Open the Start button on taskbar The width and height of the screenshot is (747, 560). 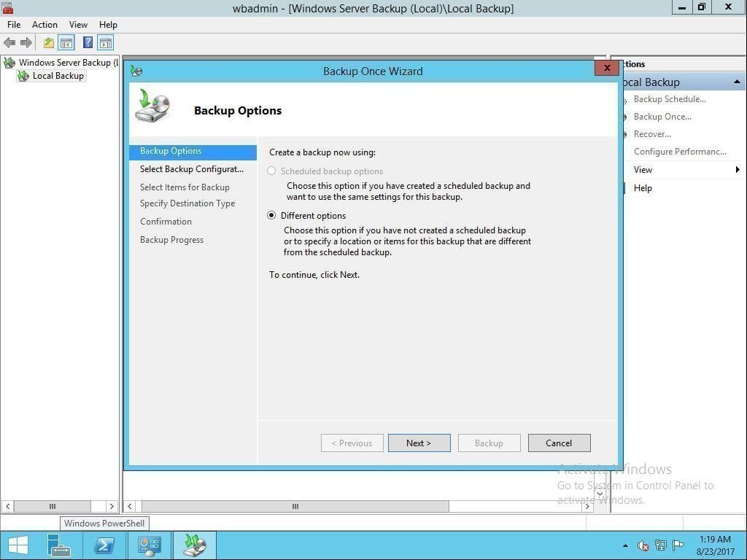(18, 545)
